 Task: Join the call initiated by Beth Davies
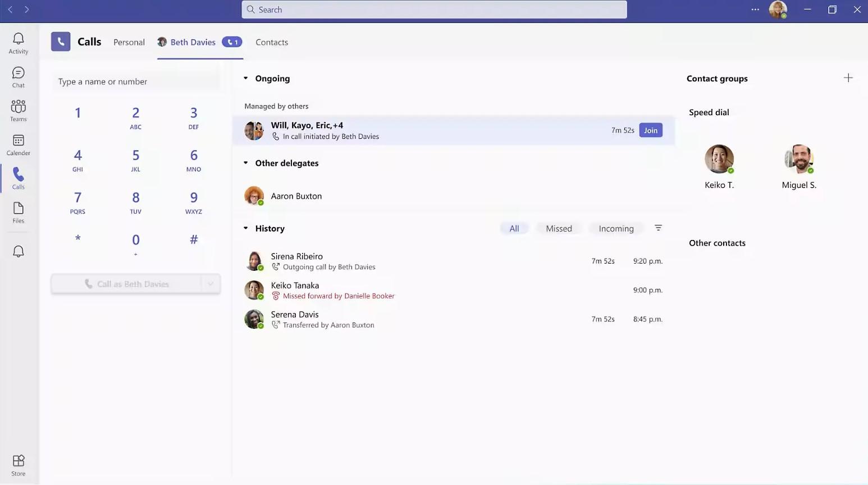(650, 130)
